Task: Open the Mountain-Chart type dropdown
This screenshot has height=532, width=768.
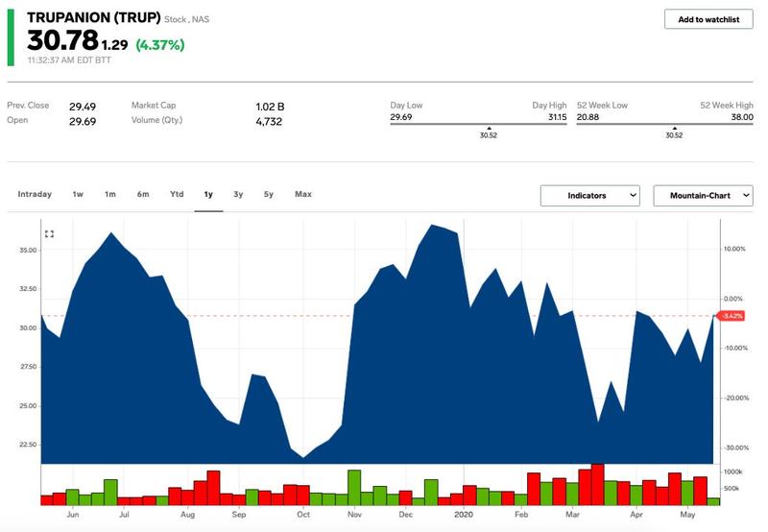Action: point(703,196)
